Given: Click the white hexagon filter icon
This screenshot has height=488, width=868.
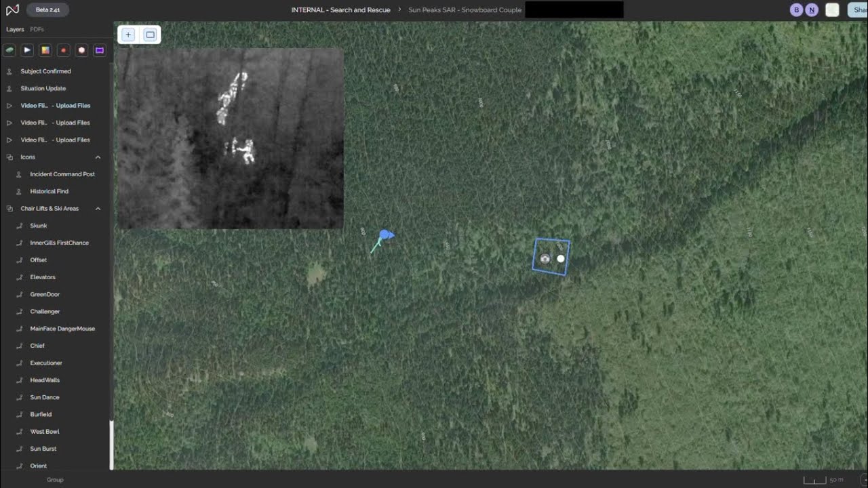Looking at the screenshot, I should (81, 50).
